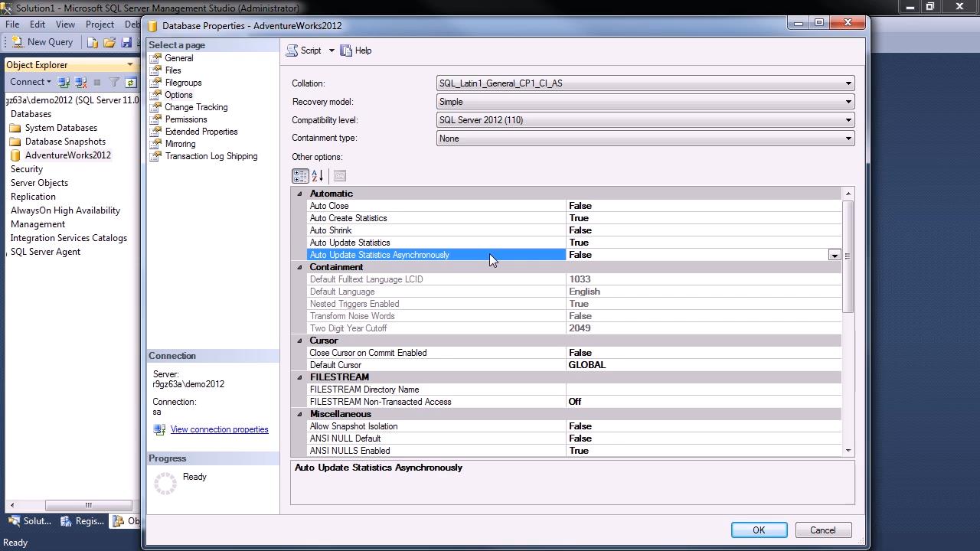Click the disconnect server icon in Object Explorer
This screenshot has height=551, width=980.
pyautogui.click(x=80, y=82)
